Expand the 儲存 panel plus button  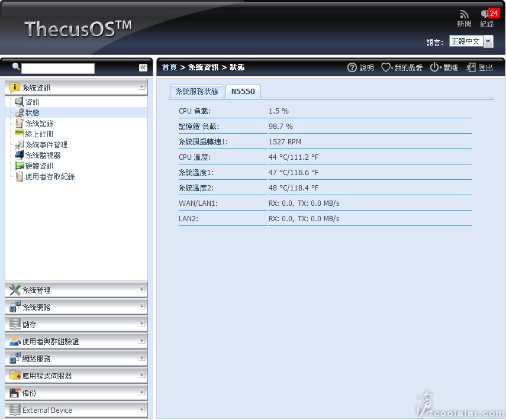pyautogui.click(x=141, y=324)
